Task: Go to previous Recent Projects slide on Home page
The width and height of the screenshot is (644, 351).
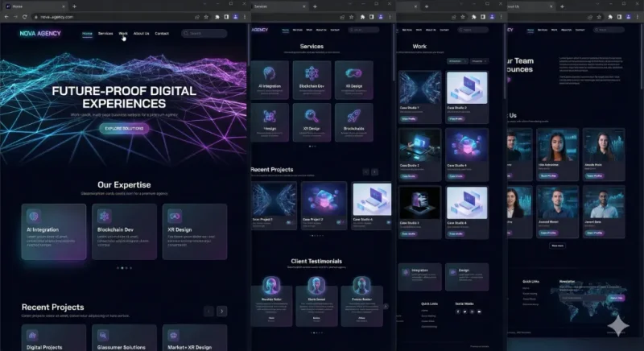Action: (208, 311)
